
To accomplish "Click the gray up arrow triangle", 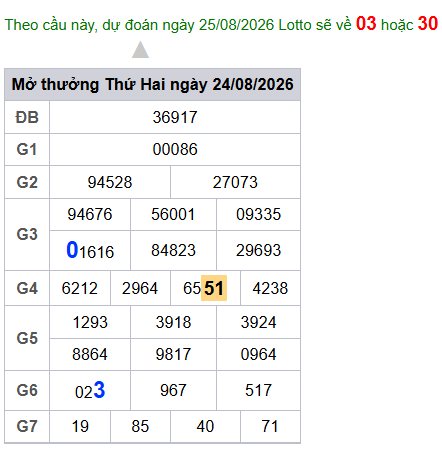I will coord(140,50).
